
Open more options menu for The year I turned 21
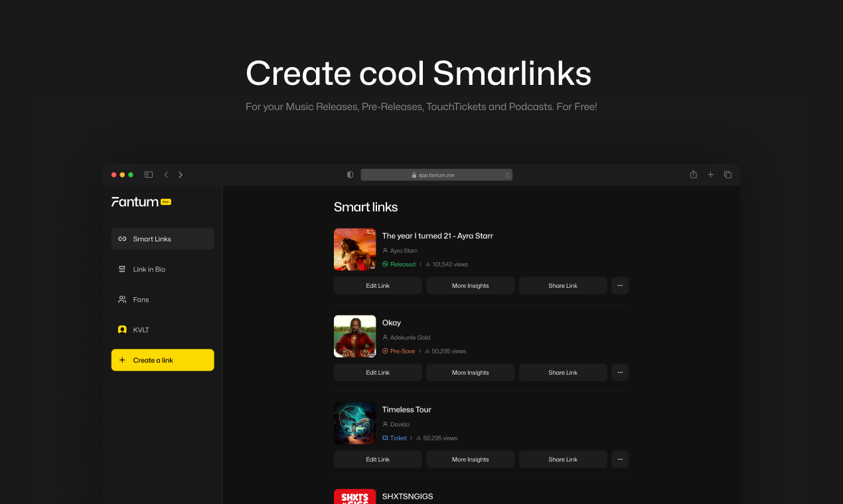(620, 286)
